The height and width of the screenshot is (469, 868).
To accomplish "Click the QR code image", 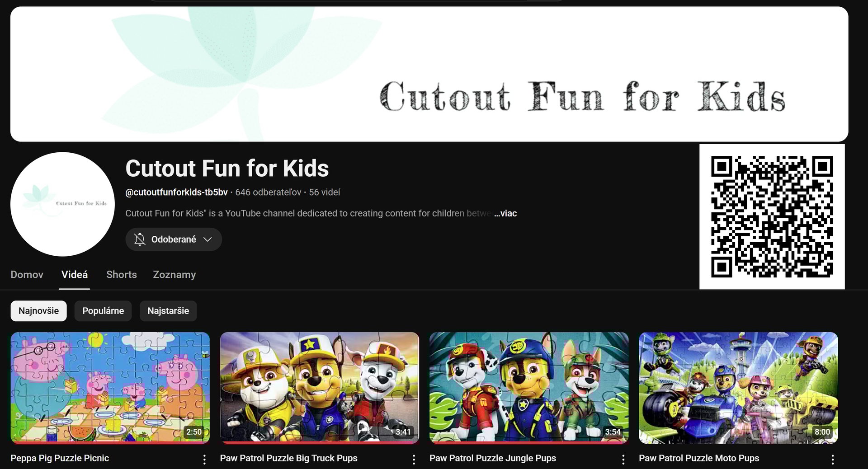I will click(x=772, y=216).
